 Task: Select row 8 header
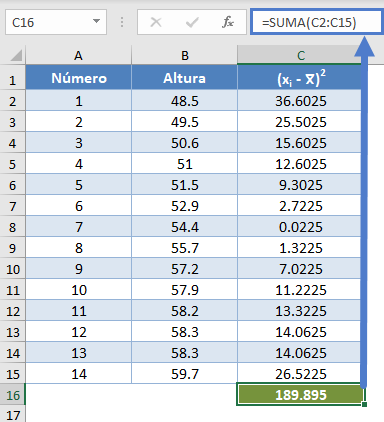tap(12, 227)
